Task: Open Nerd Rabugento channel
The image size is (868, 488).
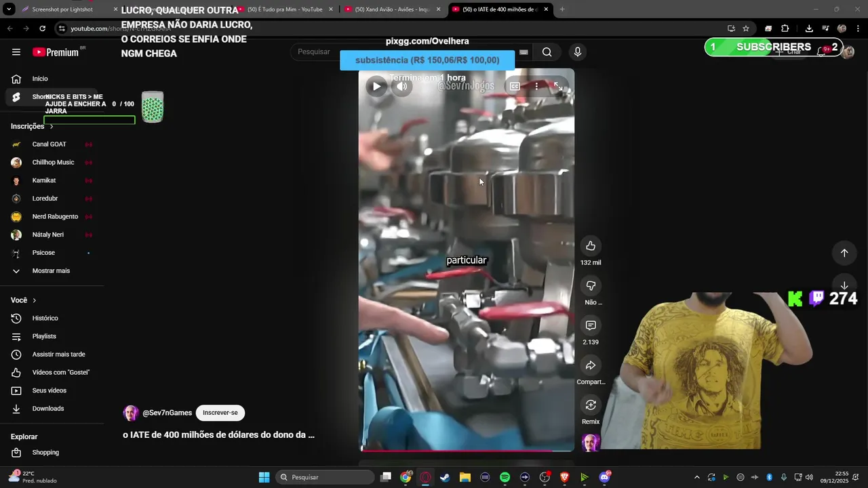Action: point(52,217)
